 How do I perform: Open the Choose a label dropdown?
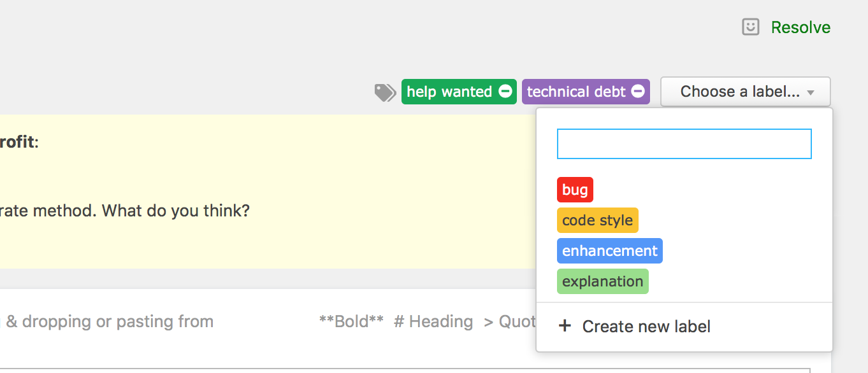(746, 92)
